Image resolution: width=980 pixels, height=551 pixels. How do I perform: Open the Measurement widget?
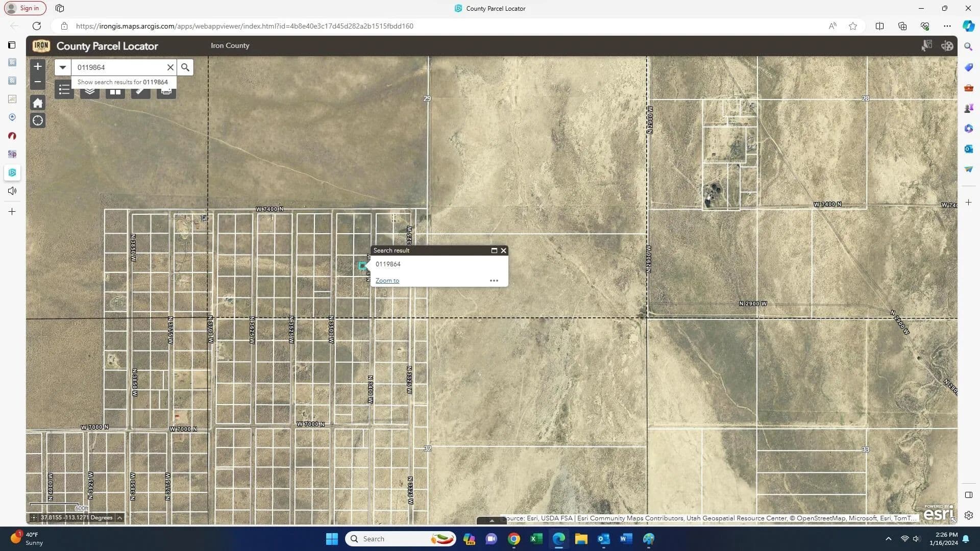141,92
